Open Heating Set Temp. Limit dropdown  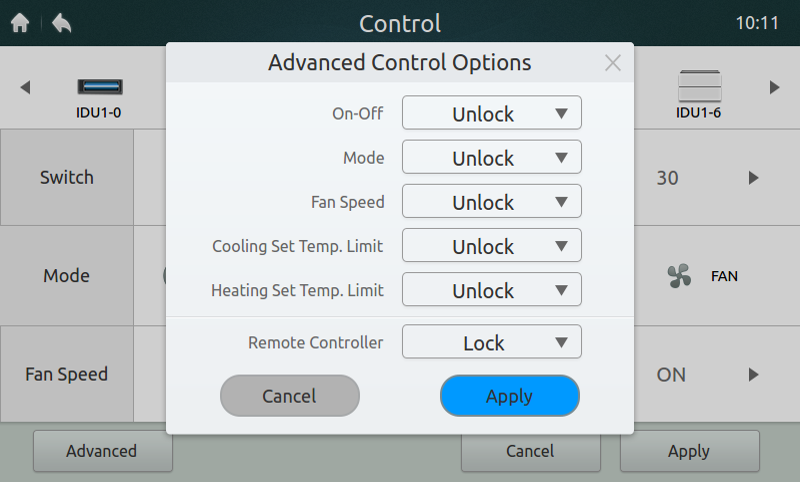pos(492,290)
